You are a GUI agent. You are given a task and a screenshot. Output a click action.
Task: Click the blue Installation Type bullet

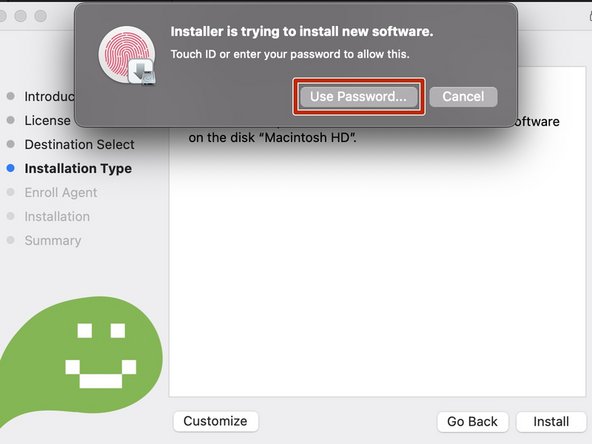coord(11,168)
